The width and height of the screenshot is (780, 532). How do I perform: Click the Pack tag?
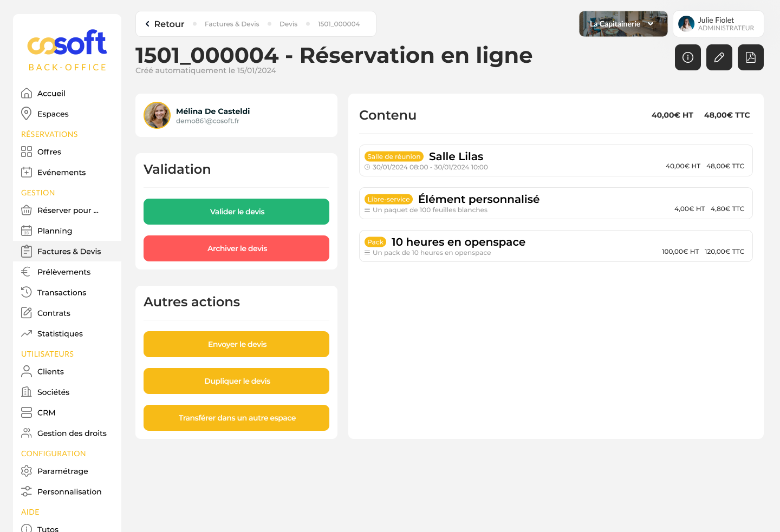(375, 242)
